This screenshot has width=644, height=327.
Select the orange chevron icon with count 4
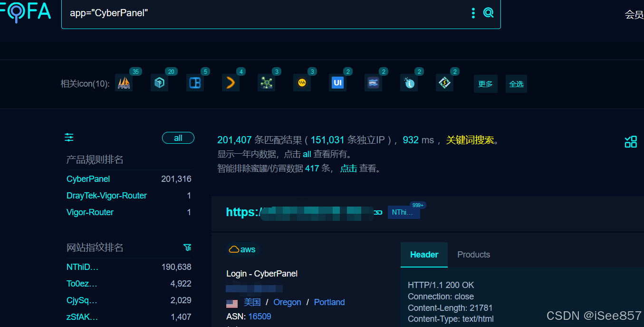click(x=231, y=83)
